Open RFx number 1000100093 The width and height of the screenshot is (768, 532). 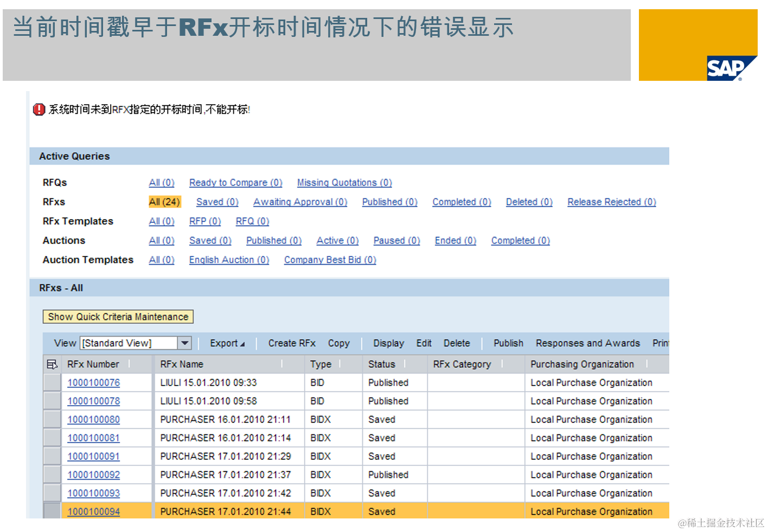click(94, 493)
